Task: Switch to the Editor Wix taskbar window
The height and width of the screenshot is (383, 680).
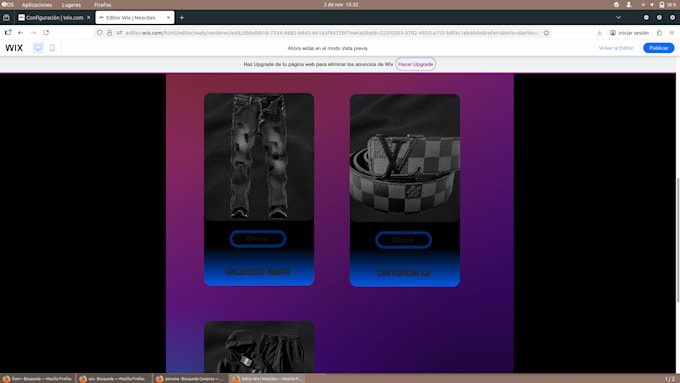Action: 268,379
